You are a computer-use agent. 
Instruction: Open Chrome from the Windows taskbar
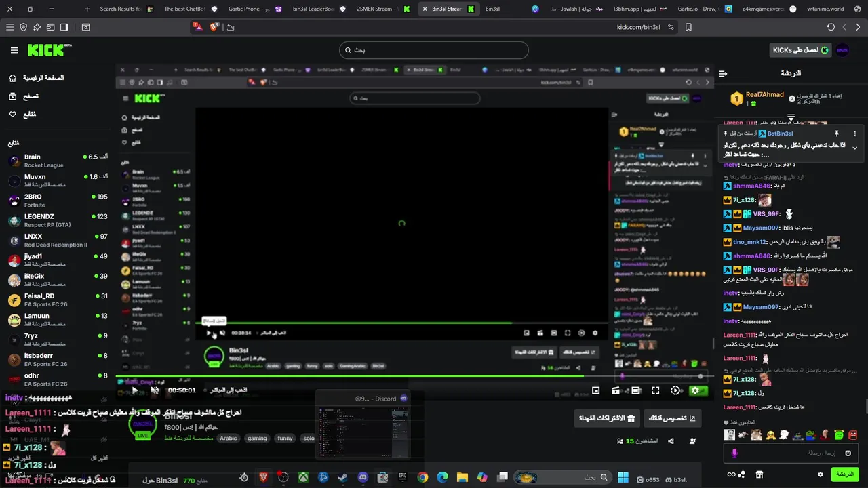click(422, 477)
